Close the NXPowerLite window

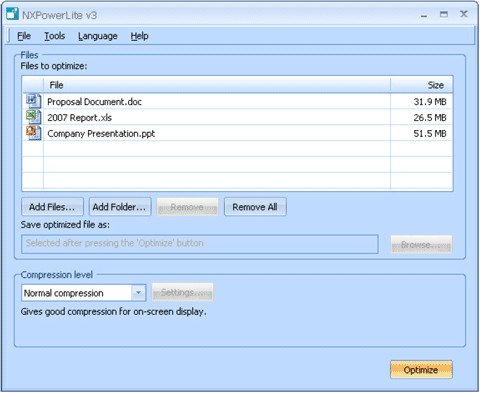tap(464, 14)
